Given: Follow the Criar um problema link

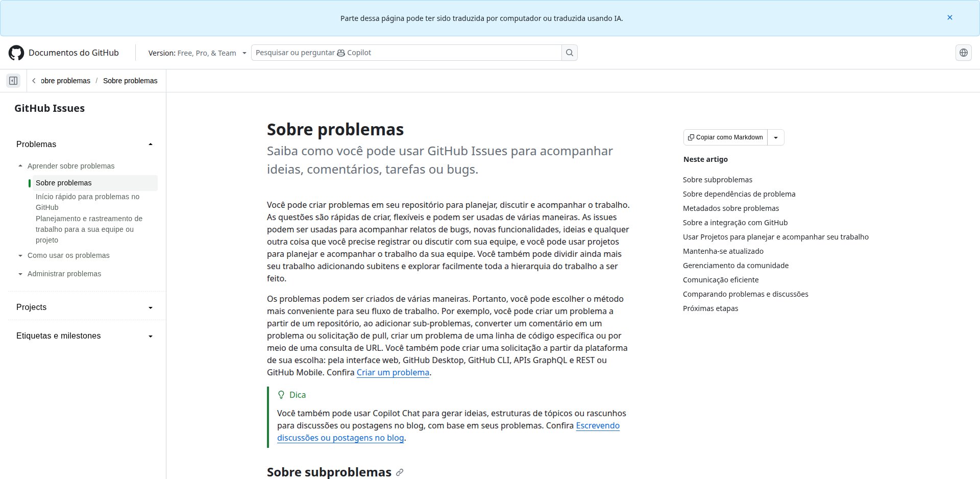Looking at the screenshot, I should click(393, 372).
